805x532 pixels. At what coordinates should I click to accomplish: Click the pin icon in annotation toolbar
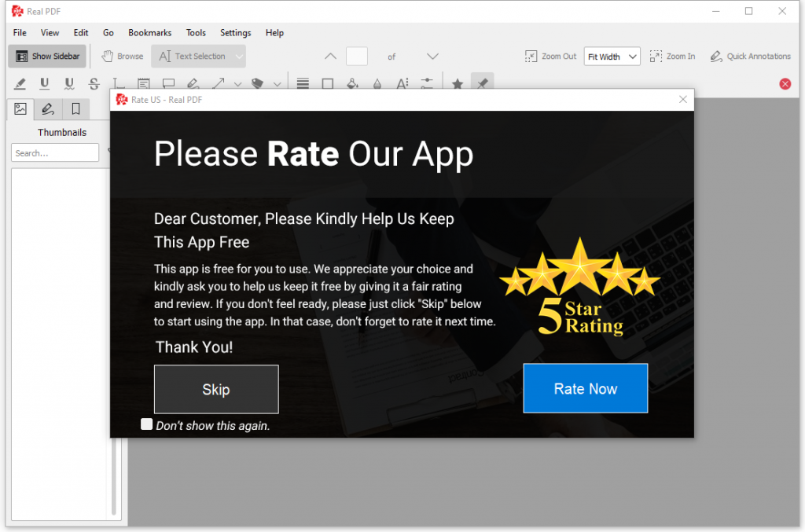[x=482, y=84]
